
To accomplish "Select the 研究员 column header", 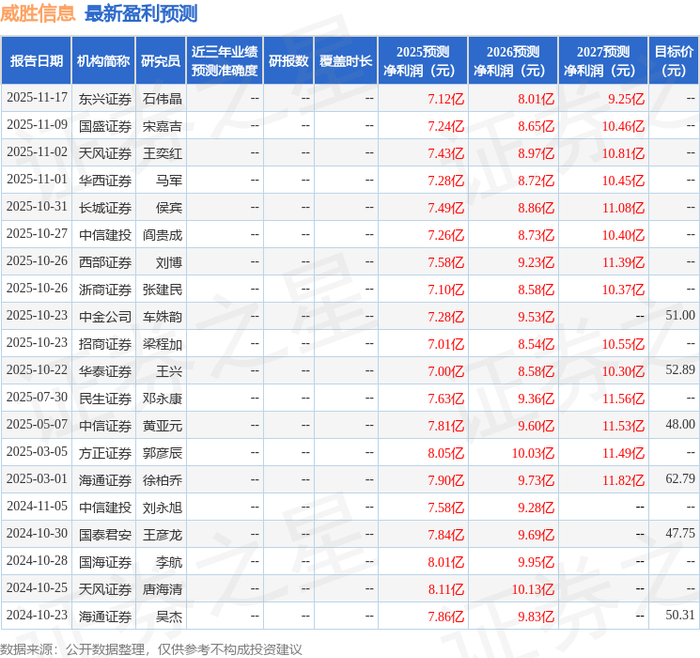I will pos(161,61).
